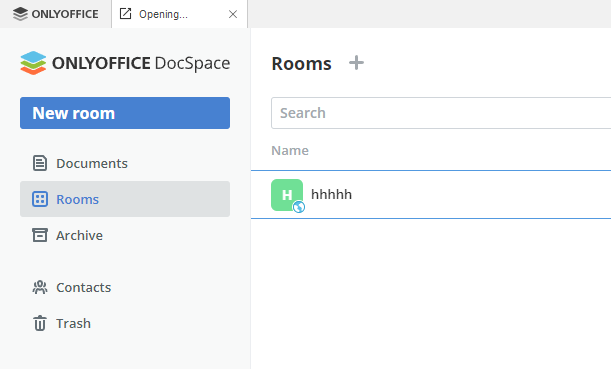This screenshot has width=611, height=369.
Task: Click the Archive box icon
Action: (x=40, y=235)
